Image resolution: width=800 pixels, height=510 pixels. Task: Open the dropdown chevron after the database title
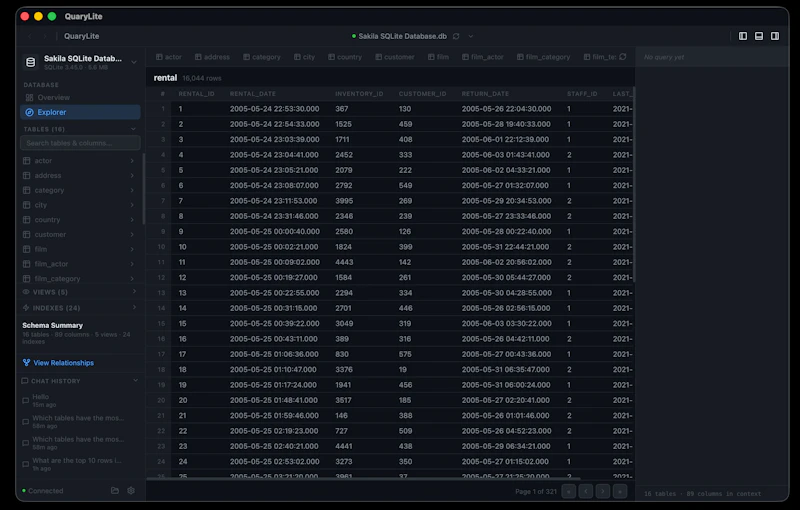click(471, 36)
